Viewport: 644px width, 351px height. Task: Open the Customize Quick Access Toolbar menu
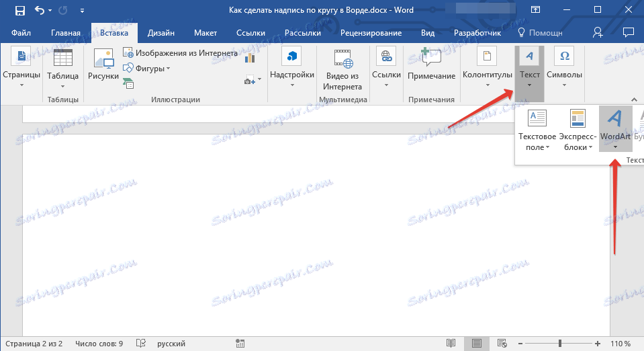[82, 11]
